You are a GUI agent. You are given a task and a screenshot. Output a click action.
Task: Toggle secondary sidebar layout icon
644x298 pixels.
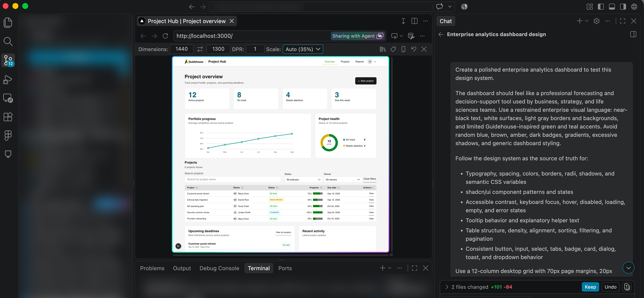(x=623, y=6)
